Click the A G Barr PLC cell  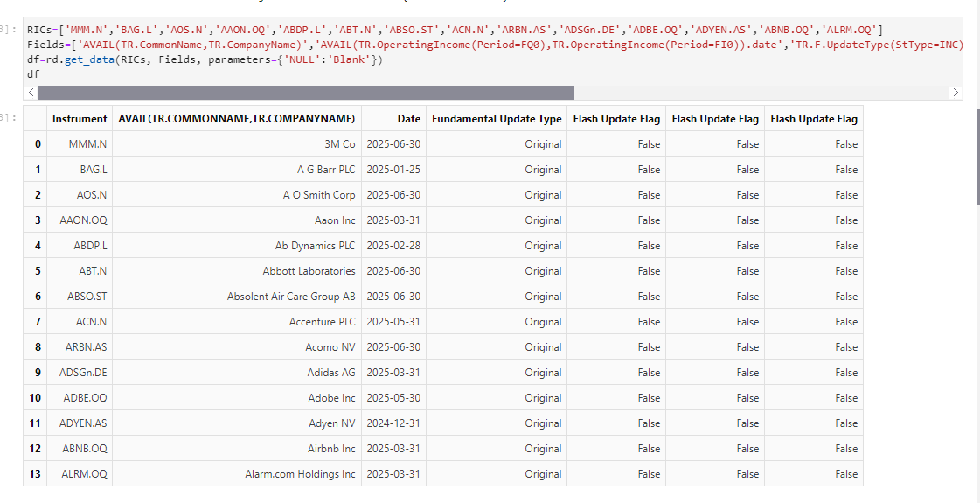(236, 170)
